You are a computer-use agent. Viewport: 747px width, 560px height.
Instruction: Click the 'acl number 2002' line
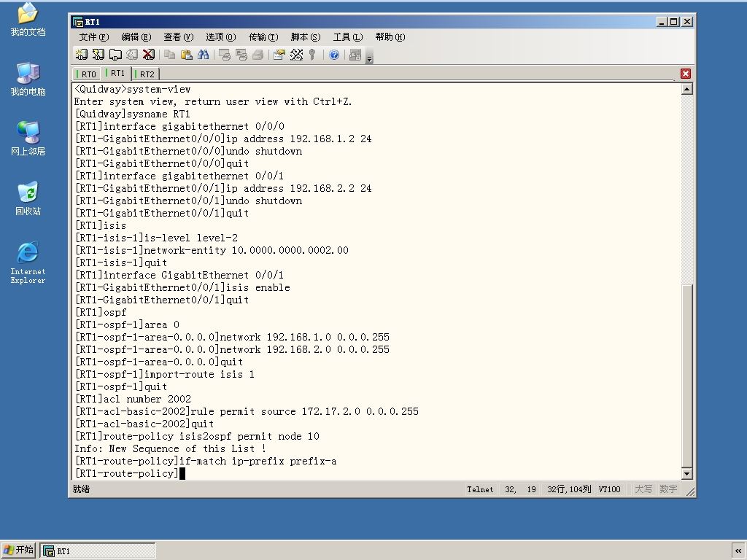pyautogui.click(x=133, y=399)
